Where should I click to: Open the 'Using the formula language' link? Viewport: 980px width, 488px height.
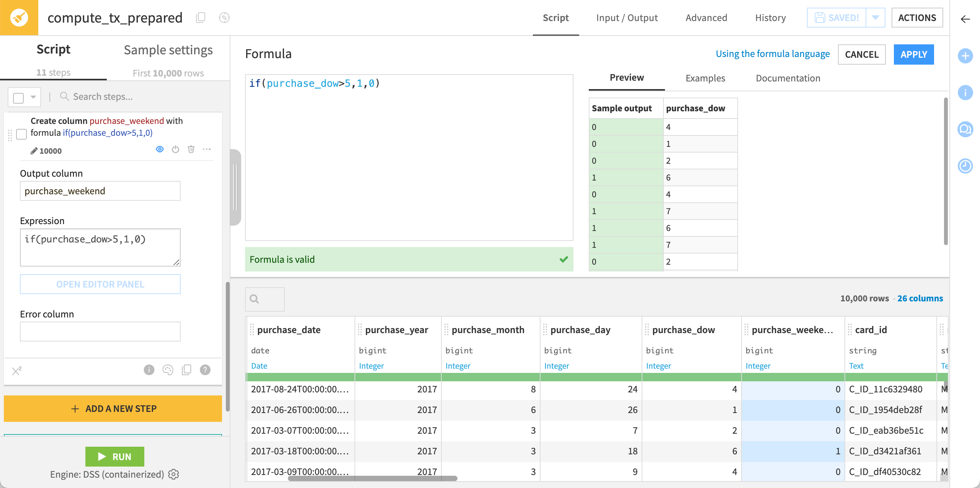click(x=773, y=54)
